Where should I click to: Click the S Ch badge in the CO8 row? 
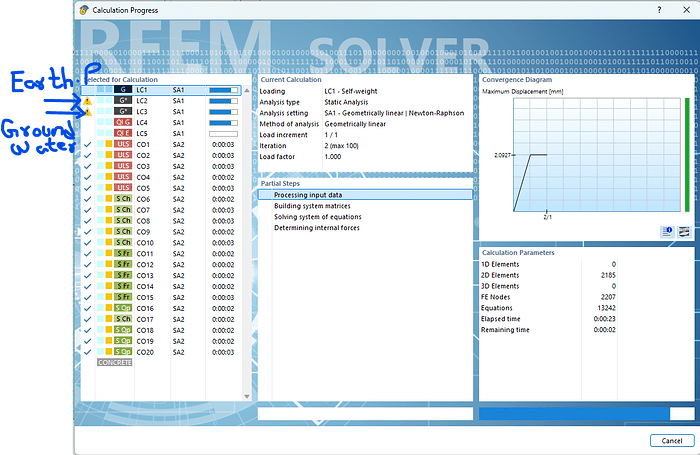(123, 221)
